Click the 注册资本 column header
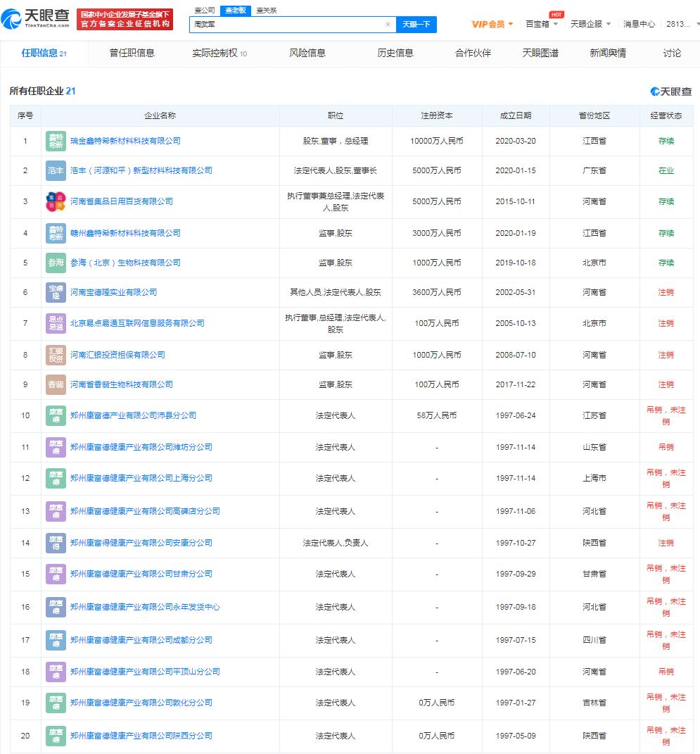700x754 pixels. coord(437,116)
